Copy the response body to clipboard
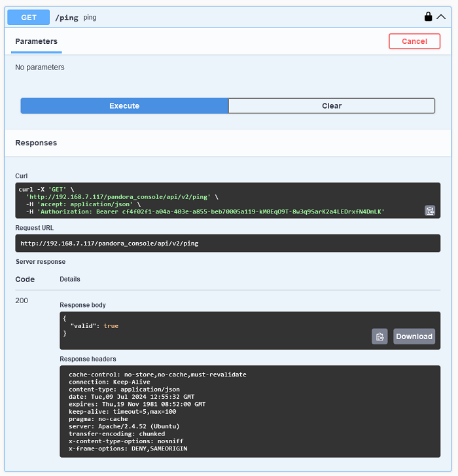Image resolution: width=458 pixels, height=476 pixels. (379, 337)
